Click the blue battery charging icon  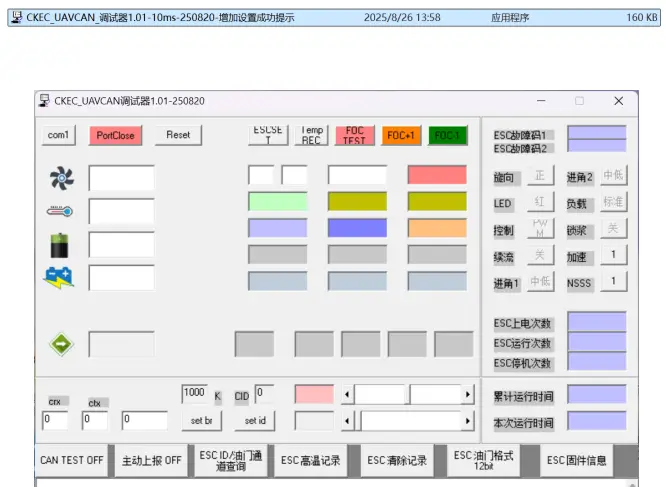59,278
